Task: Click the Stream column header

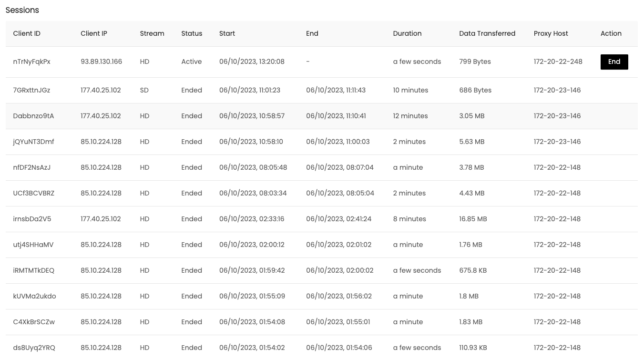Action: (152, 33)
